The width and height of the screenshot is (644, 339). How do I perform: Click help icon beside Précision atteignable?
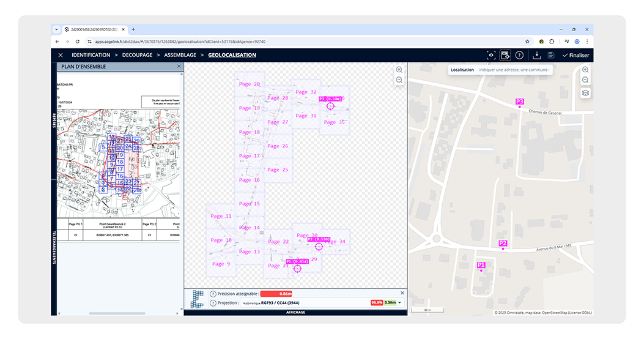(x=213, y=294)
